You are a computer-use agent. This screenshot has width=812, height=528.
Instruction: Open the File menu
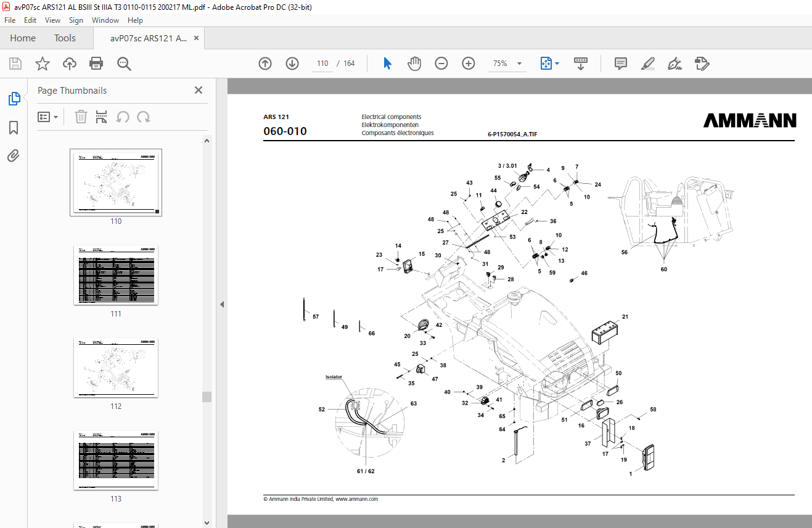(x=10, y=20)
